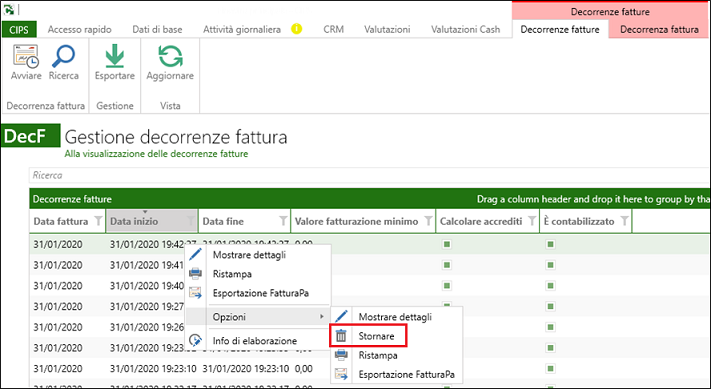Viewport: 711px width, 389px height.
Task: Open the filter for Data fattura column
Action: point(98,221)
